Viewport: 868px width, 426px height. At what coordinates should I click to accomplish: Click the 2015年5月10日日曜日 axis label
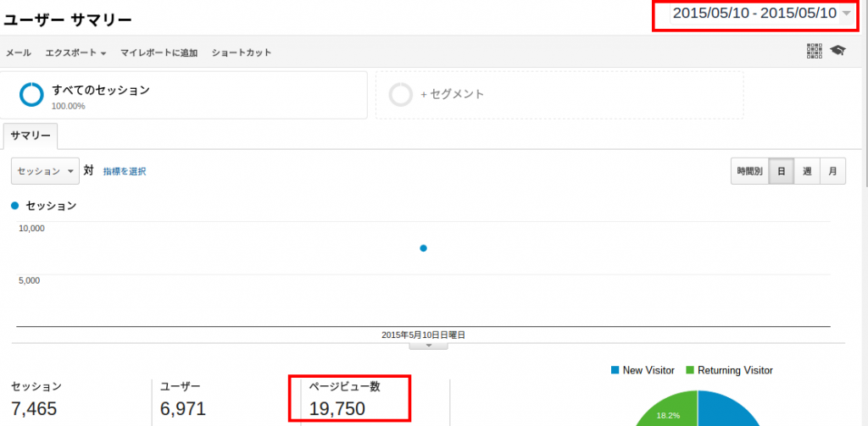(423, 335)
